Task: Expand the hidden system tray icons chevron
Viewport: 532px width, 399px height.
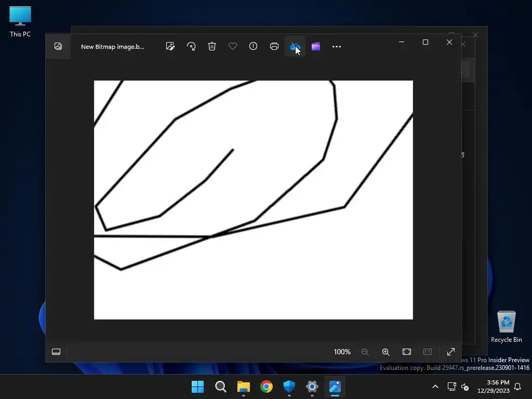Action: [x=435, y=387]
